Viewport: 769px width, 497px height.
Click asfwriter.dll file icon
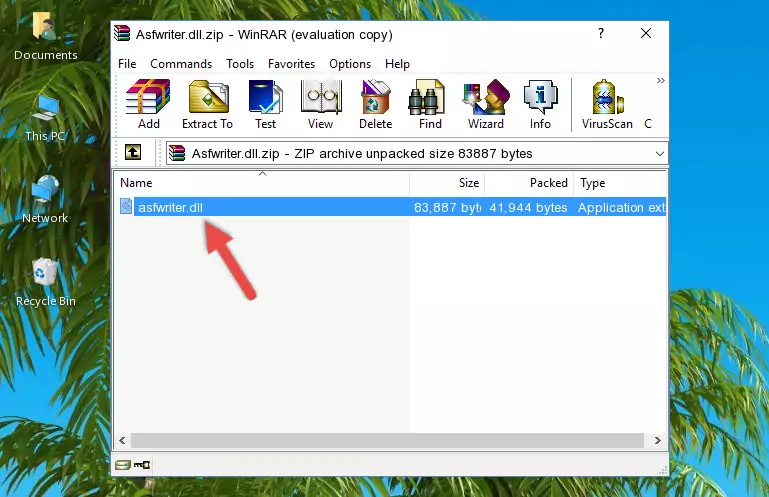point(126,207)
